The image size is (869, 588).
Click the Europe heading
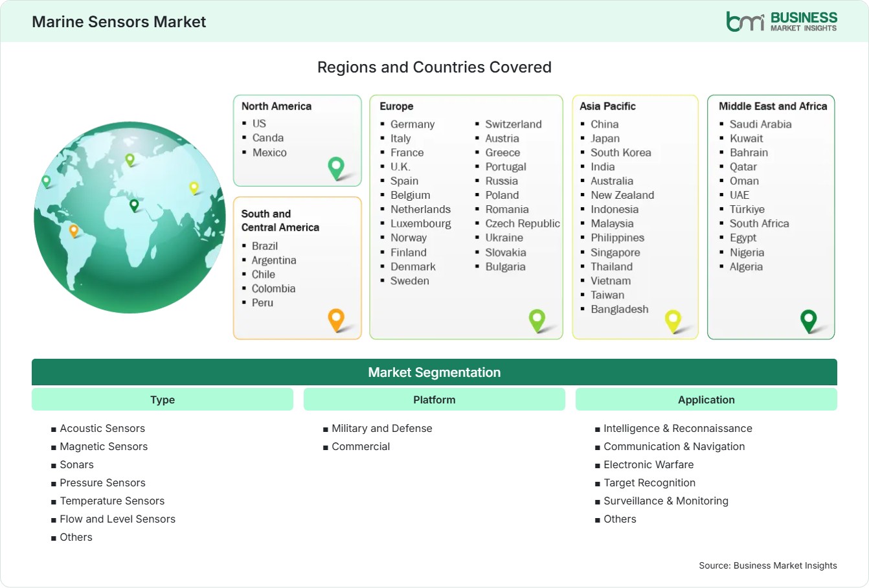(396, 106)
